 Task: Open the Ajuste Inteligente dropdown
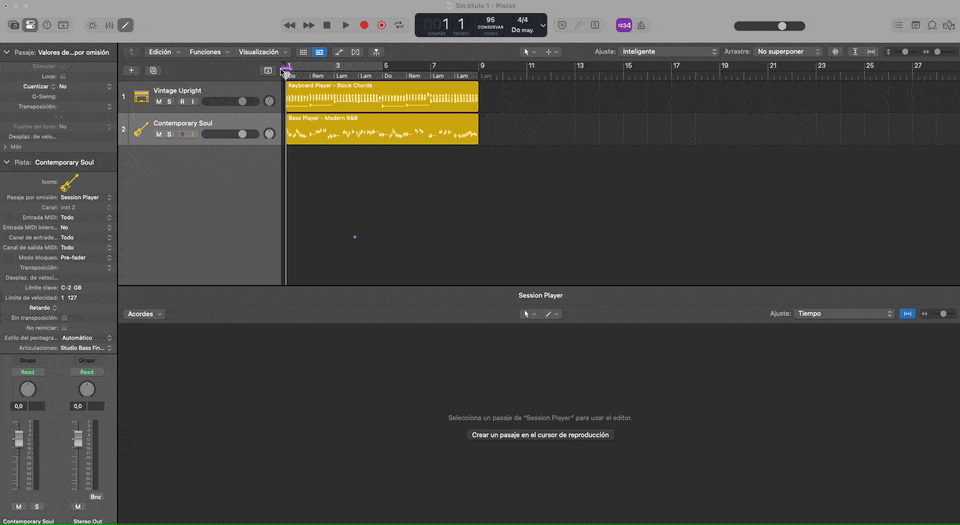tap(669, 51)
